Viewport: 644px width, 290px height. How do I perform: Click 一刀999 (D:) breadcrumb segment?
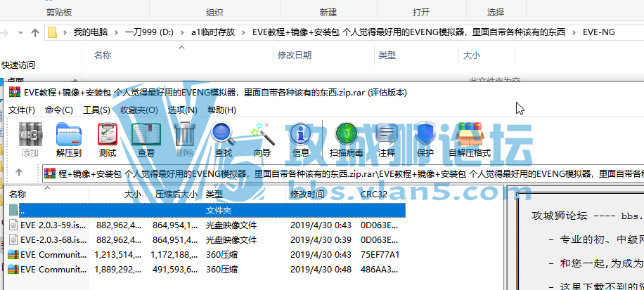pos(150,32)
